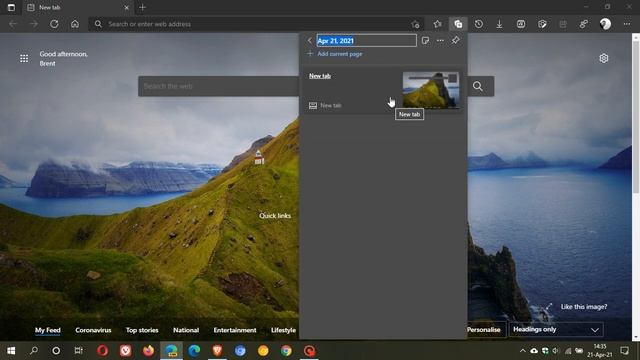Open browser History panel
Screen dimensions: 640x360
click(479, 24)
